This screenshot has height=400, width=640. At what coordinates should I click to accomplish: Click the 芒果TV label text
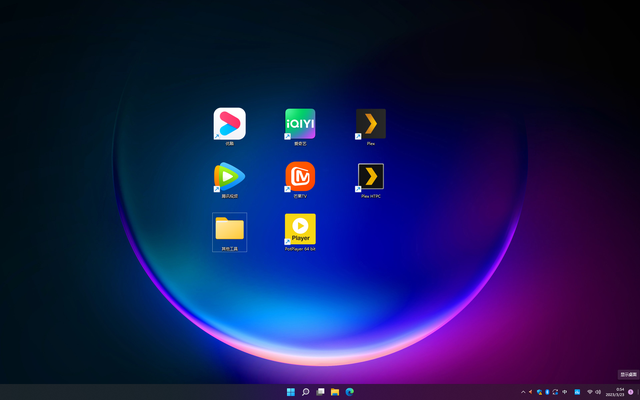[x=300, y=196]
